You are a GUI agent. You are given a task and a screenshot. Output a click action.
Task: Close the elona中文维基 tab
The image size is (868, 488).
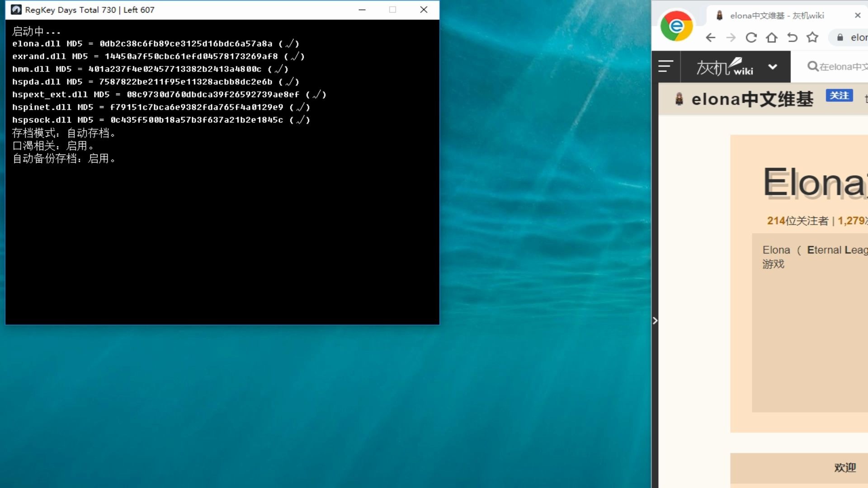coord(858,15)
